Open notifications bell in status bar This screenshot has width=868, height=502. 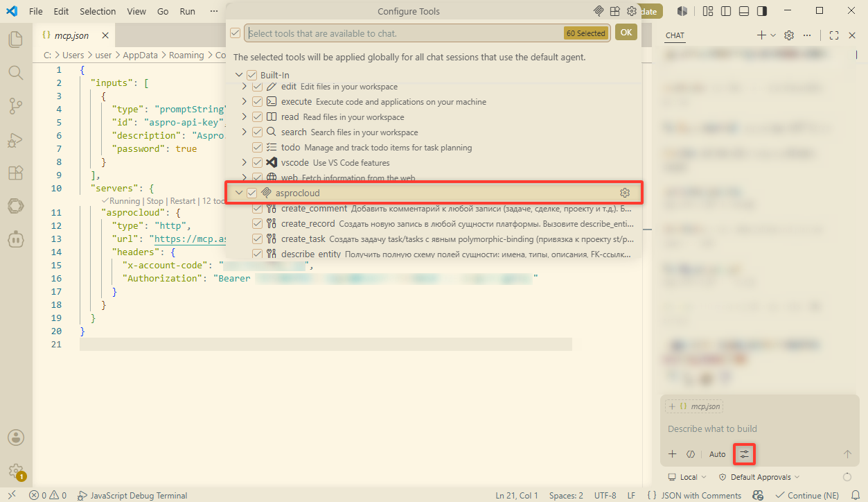coord(855,495)
